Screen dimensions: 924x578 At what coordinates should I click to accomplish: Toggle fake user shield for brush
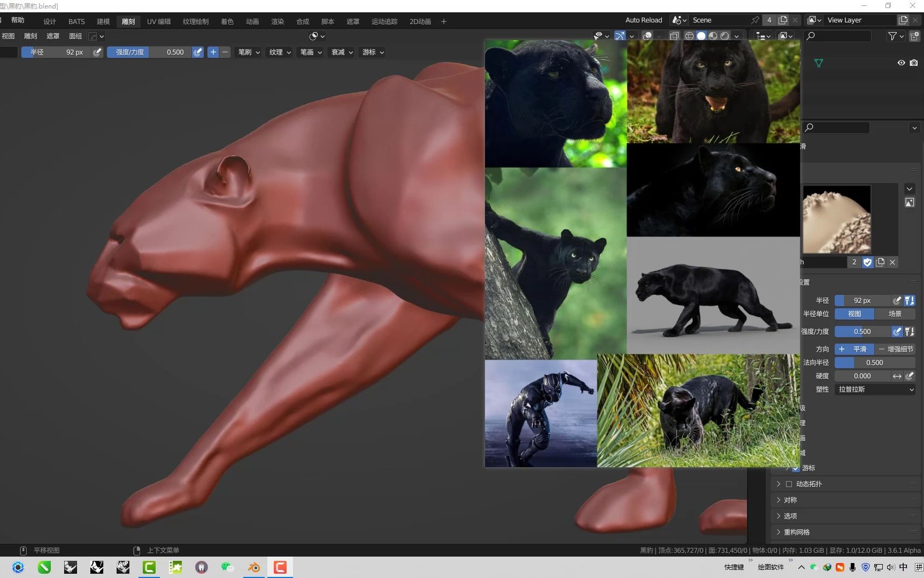(867, 262)
